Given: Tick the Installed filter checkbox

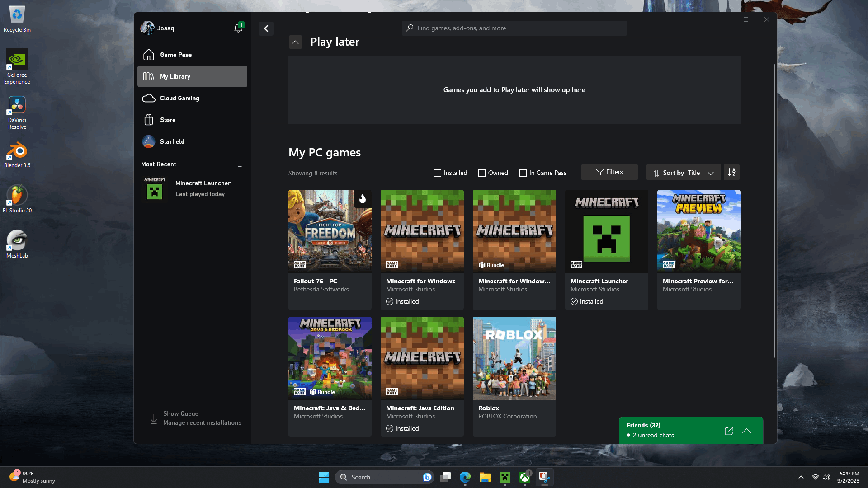Looking at the screenshot, I should (x=437, y=173).
